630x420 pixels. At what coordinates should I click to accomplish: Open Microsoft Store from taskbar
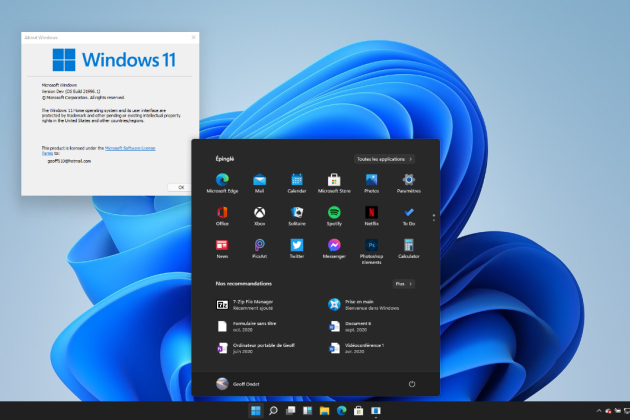tap(358, 410)
